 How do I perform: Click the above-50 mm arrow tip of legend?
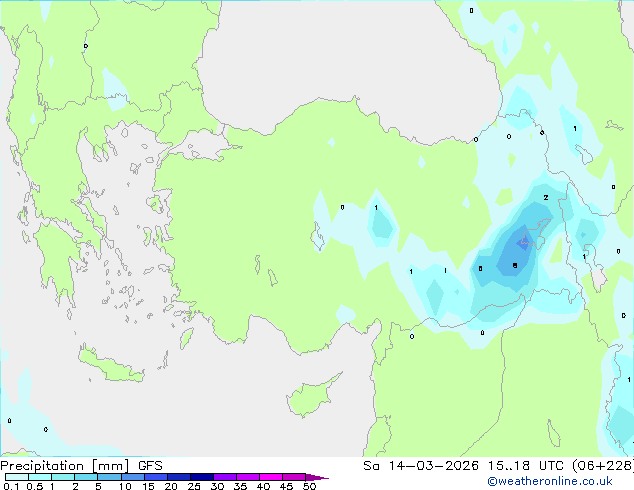317,477
